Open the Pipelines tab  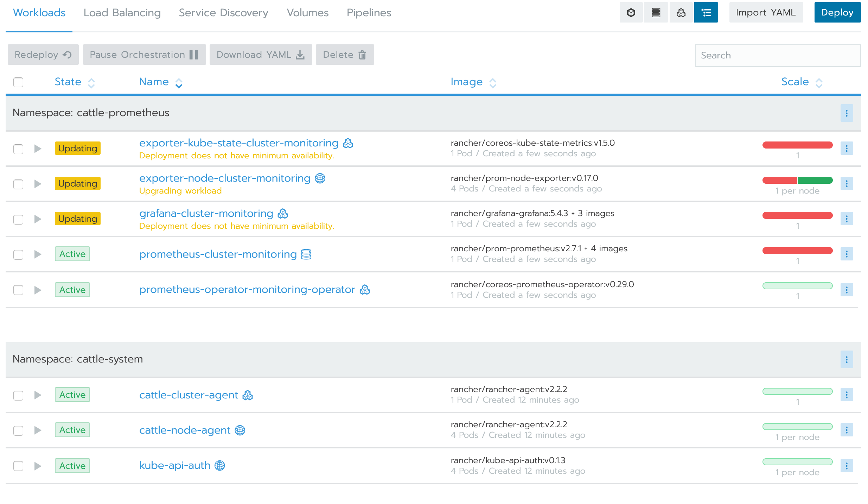(369, 13)
